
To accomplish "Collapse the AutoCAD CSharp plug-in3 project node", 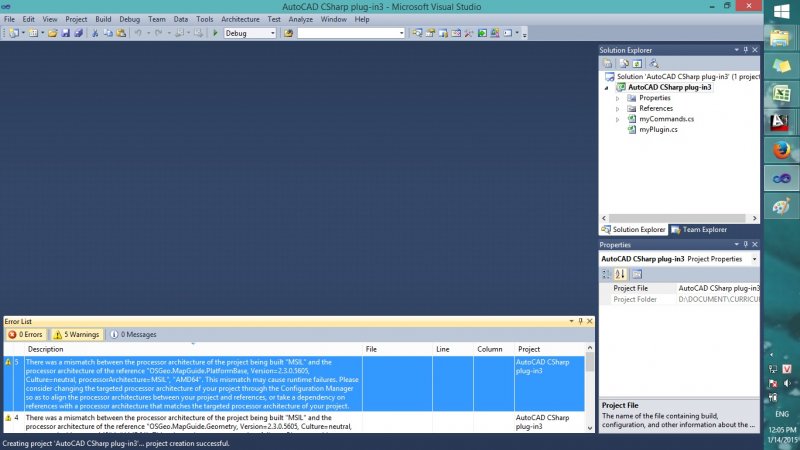I will pyautogui.click(x=607, y=88).
